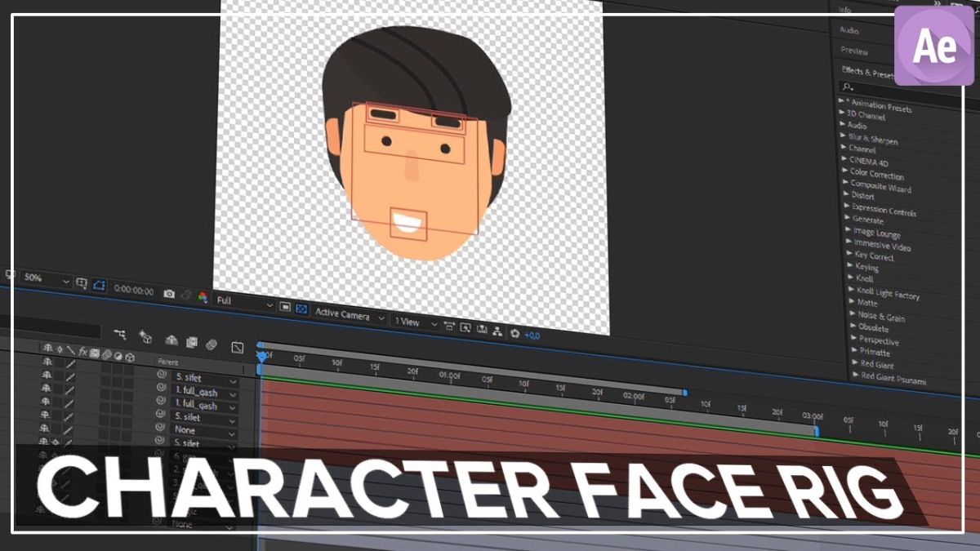Open the composition flowchart icon
This screenshot has width=980, height=551.
497,331
